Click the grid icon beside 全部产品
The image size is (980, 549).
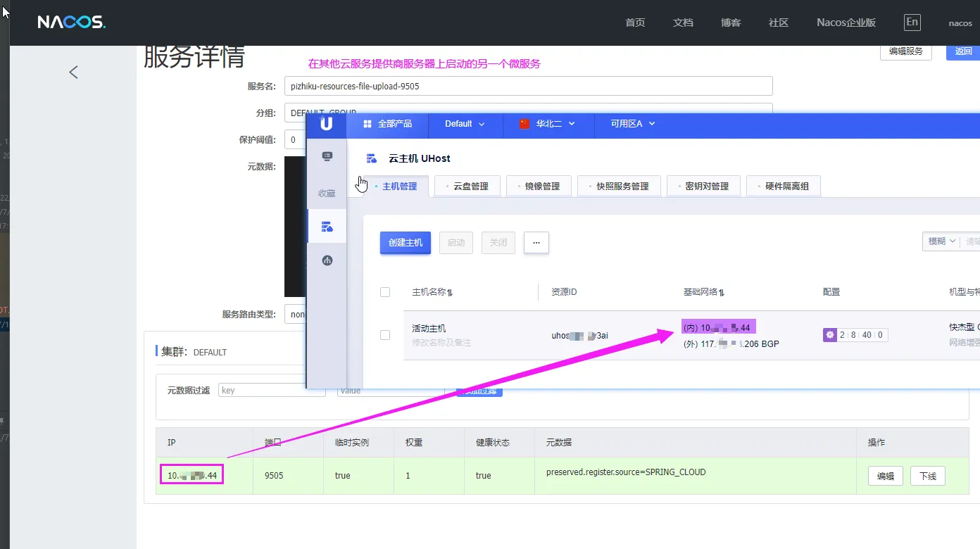tap(367, 124)
